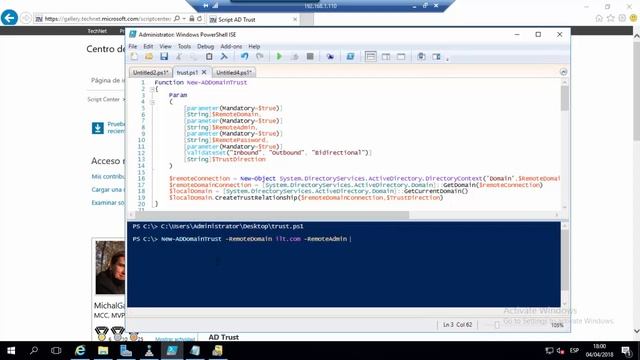Open the View menu
Viewport: 640px width, 360px height.
tap(165, 47)
